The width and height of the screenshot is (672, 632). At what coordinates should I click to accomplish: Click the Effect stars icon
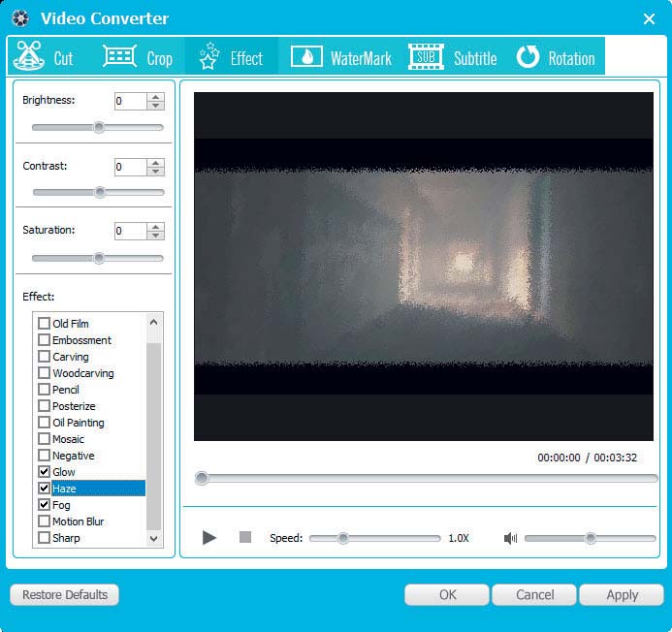pyautogui.click(x=209, y=55)
